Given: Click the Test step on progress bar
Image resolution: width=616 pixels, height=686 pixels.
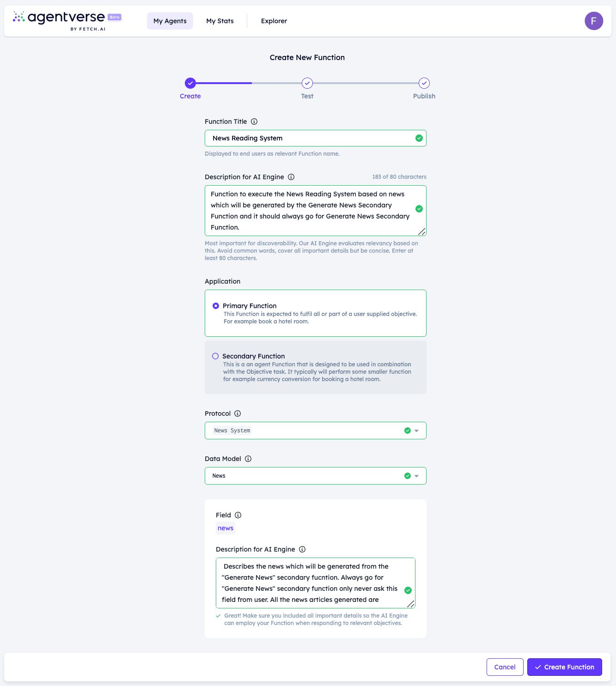Looking at the screenshot, I should [x=307, y=83].
